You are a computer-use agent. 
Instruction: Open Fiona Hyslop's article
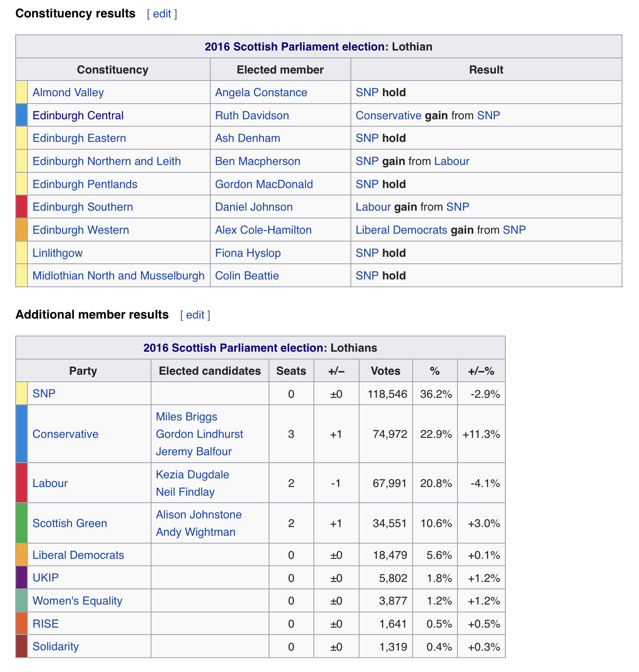tap(248, 253)
